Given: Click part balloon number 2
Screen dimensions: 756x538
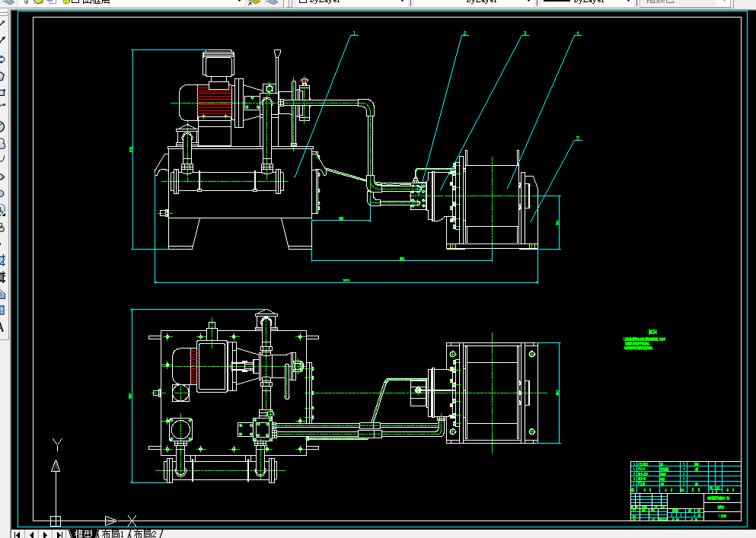Looking at the screenshot, I should click(464, 33).
